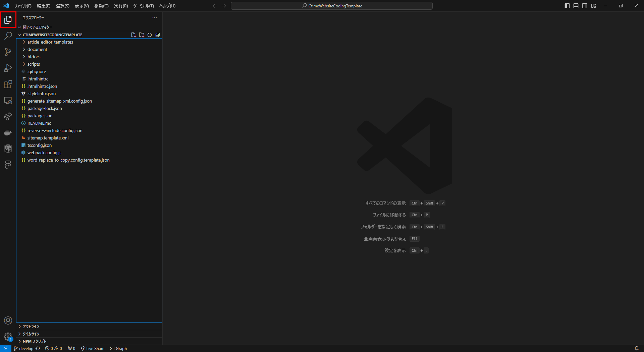Collapse all folders in explorer
This screenshot has height=352, width=644.
pyautogui.click(x=158, y=35)
